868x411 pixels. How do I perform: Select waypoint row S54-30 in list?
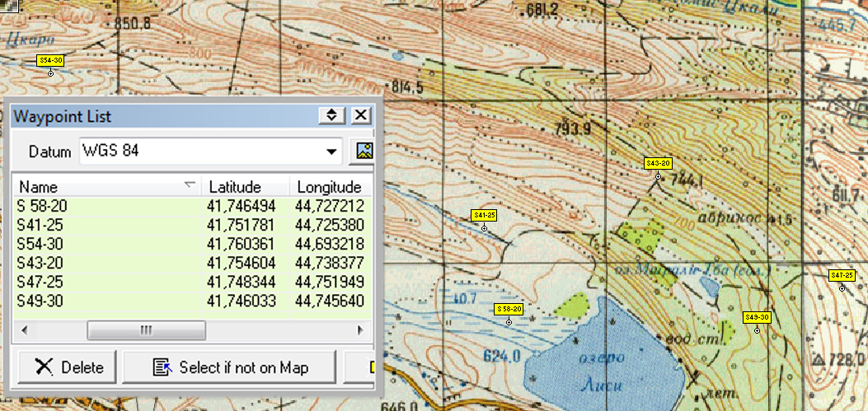[x=192, y=244]
